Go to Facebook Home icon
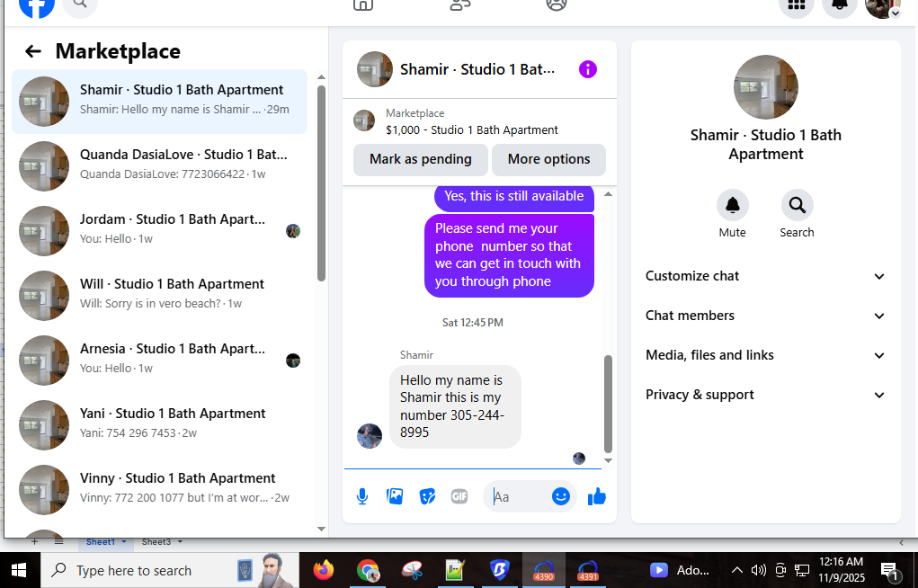This screenshot has height=588, width=918. coord(363,4)
